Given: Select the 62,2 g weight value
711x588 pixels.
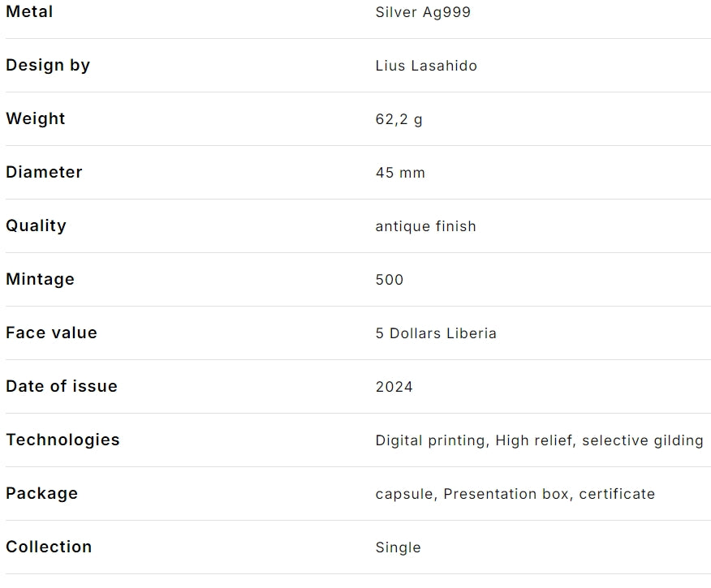Looking at the screenshot, I should click(399, 120).
